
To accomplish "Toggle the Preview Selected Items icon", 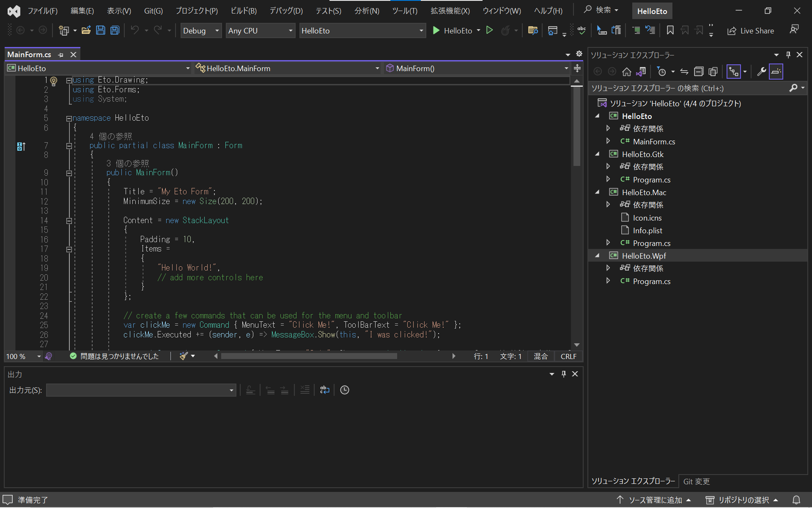I will (x=776, y=72).
